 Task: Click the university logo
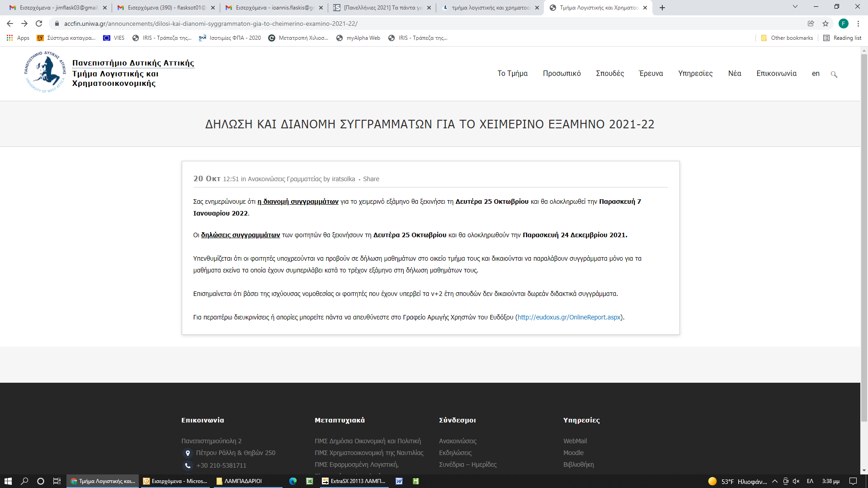pos(45,72)
